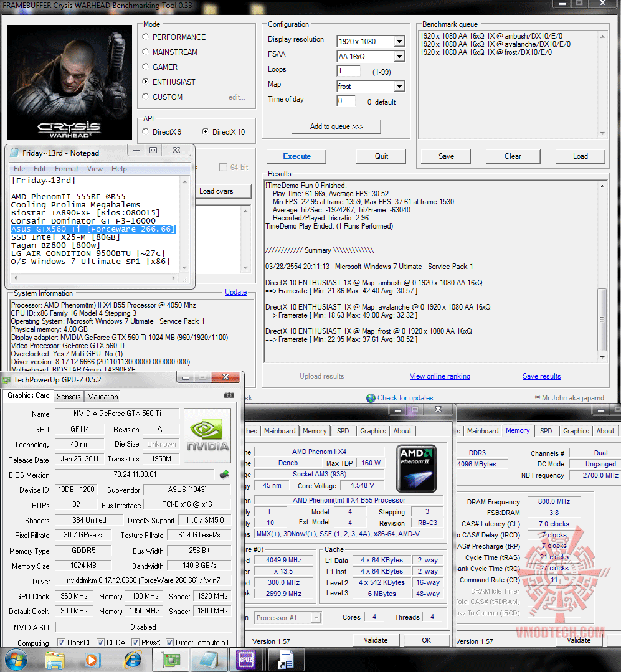Click the Benchmark queue scrollbar down arrow

[x=602, y=133]
